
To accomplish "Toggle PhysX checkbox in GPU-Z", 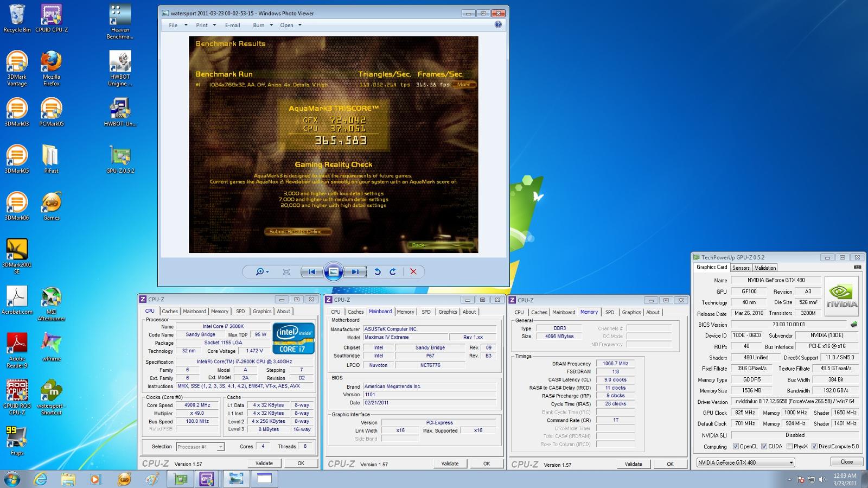I will pyautogui.click(x=789, y=446).
